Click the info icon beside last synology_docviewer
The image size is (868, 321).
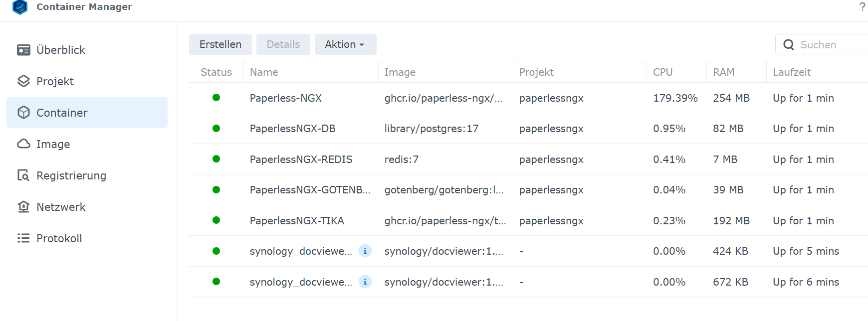[x=365, y=282]
